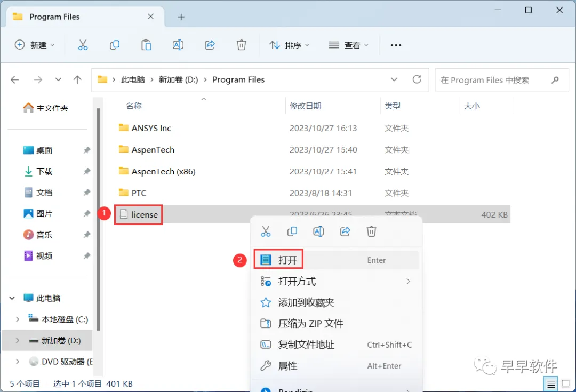Click 此电脑 in the address breadcrumb

pyautogui.click(x=133, y=79)
